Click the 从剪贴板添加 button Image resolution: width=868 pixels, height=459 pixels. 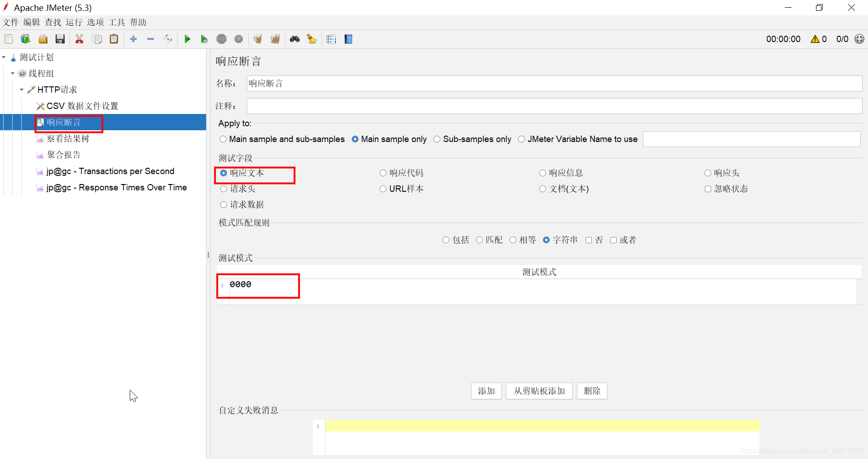[539, 391]
